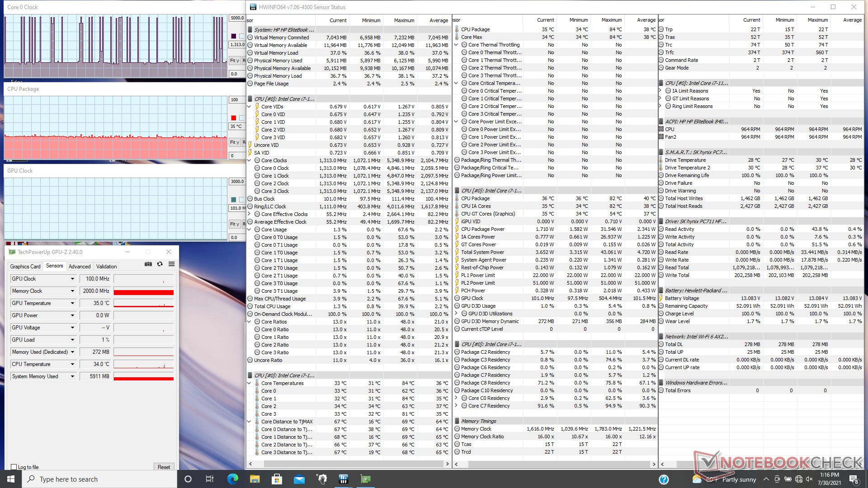The image size is (868, 488).
Task: Open the GPU Temperature sensor dropdown
Action: coord(72,303)
